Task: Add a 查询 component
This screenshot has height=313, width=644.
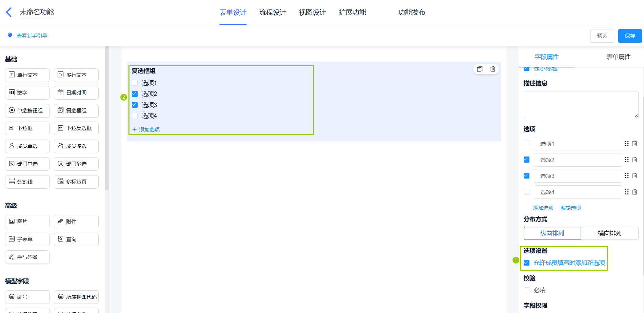Action: (x=76, y=239)
